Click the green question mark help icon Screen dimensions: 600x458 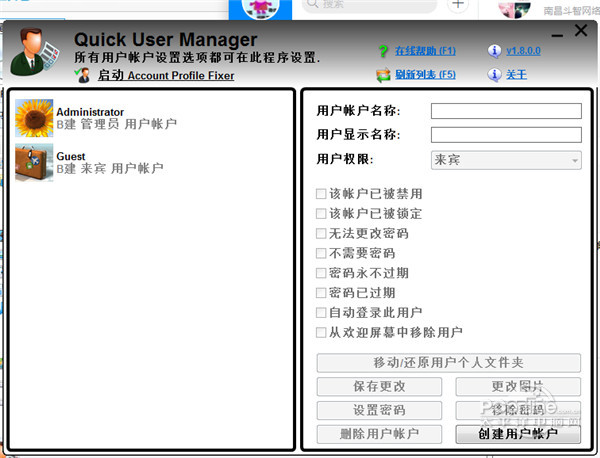pos(383,51)
